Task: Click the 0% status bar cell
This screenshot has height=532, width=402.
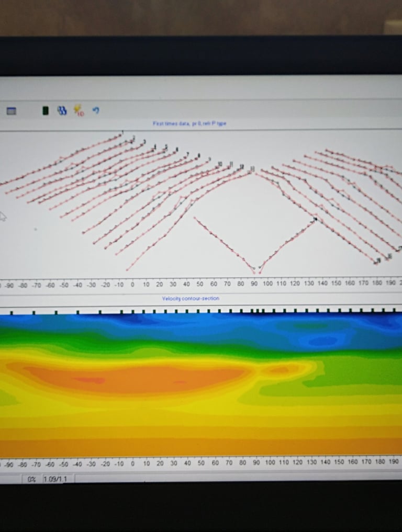Action: (31, 479)
